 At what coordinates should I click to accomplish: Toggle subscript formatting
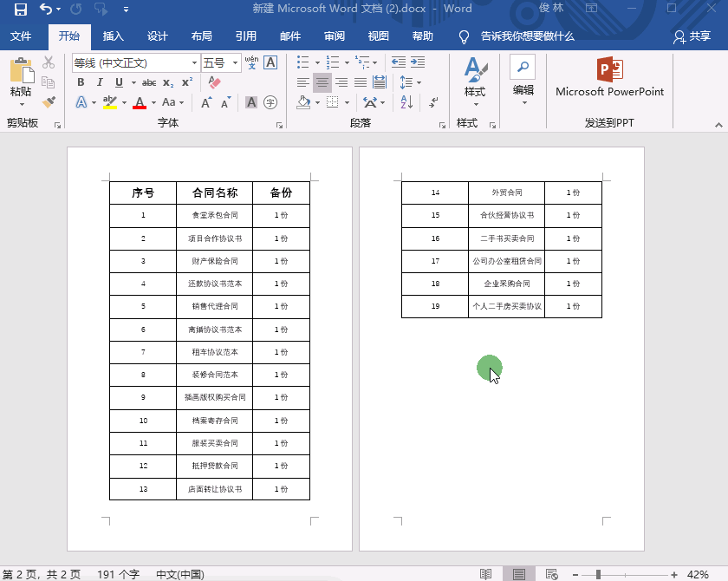[168, 82]
